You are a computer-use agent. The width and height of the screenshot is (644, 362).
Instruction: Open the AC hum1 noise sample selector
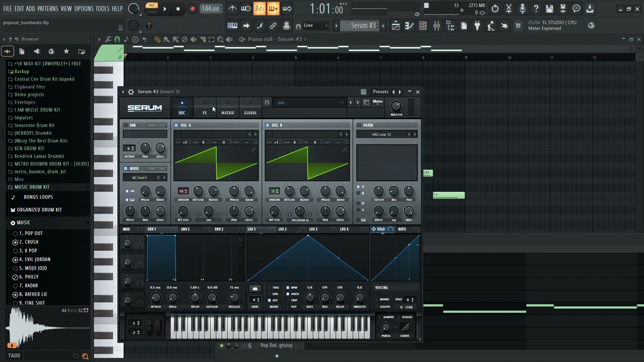point(139,177)
